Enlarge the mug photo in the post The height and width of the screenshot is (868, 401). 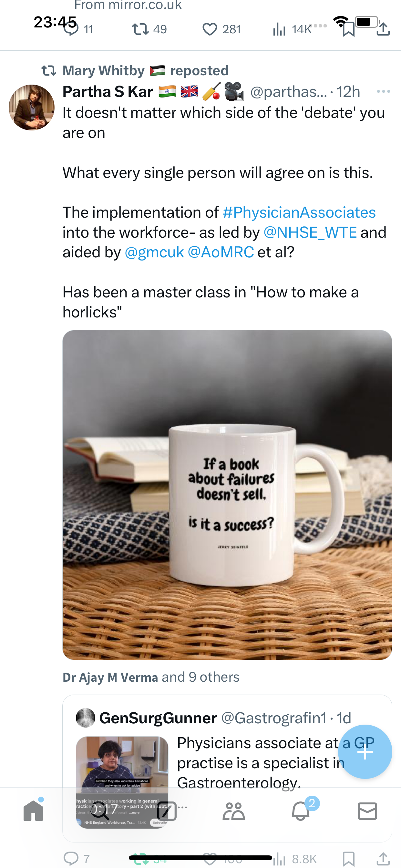tap(227, 495)
